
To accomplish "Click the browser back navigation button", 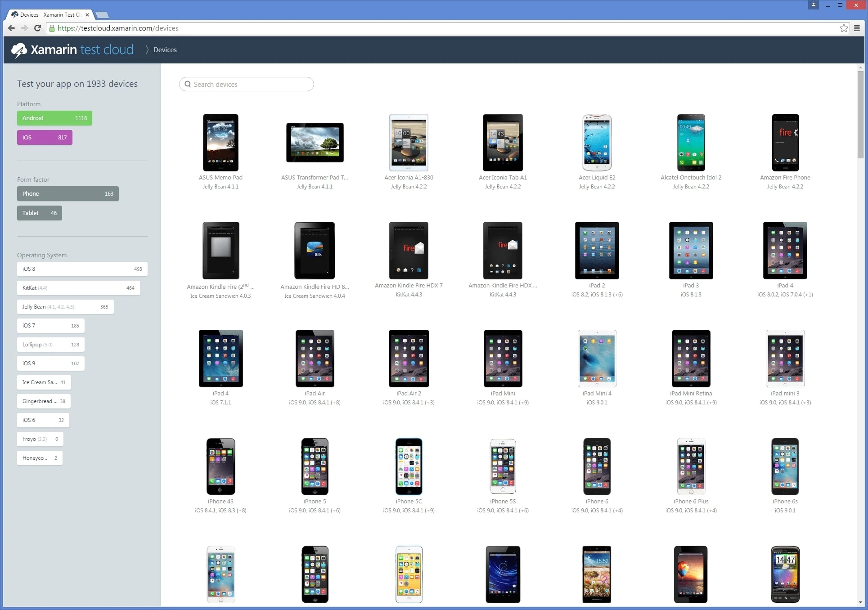I will 13,28.
